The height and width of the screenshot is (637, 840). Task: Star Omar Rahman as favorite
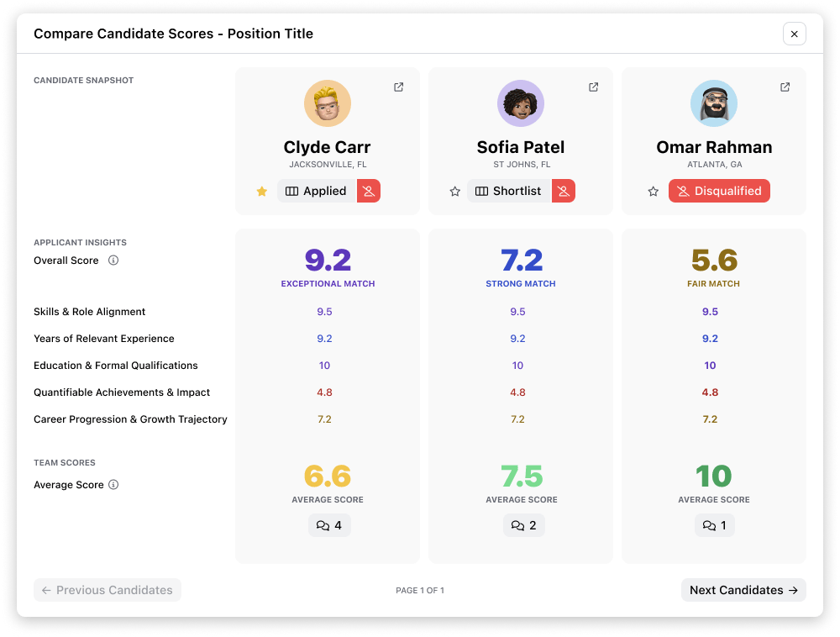point(653,192)
